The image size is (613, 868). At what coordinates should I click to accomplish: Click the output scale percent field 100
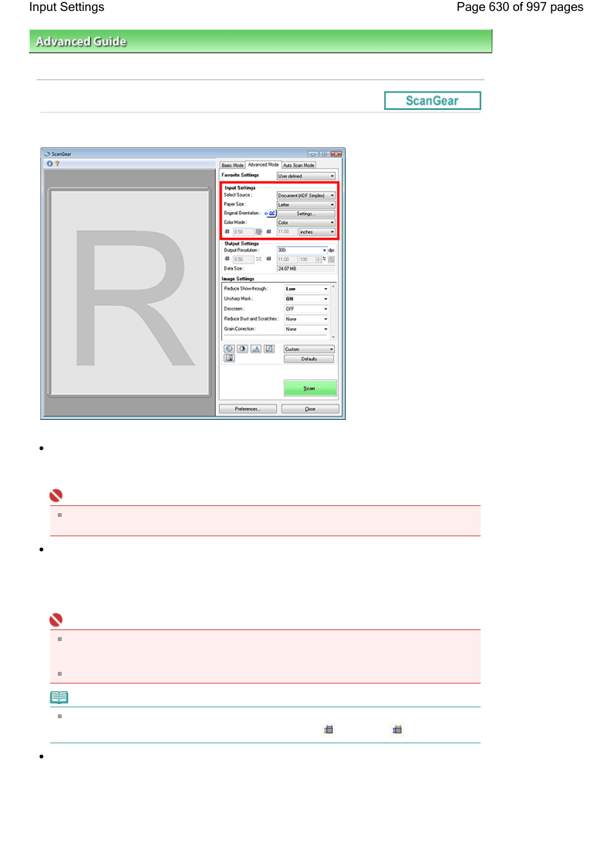(x=306, y=260)
